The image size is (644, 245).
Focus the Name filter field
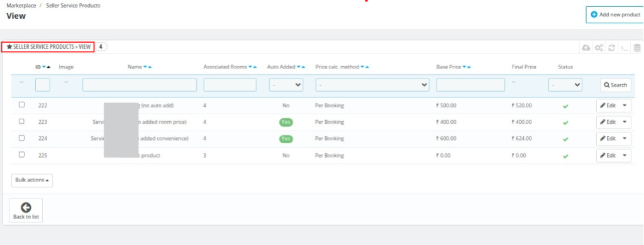(140, 85)
